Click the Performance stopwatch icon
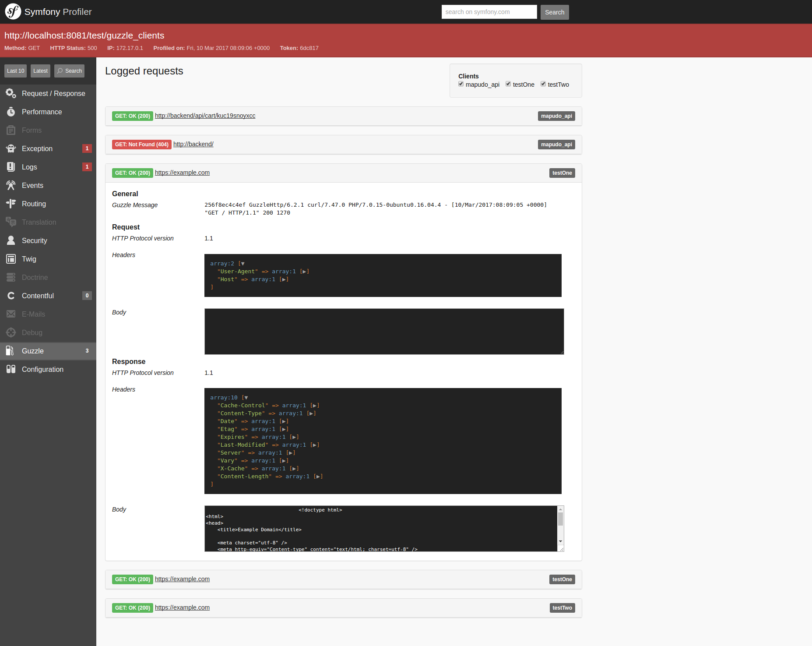812x646 pixels. coord(11,112)
